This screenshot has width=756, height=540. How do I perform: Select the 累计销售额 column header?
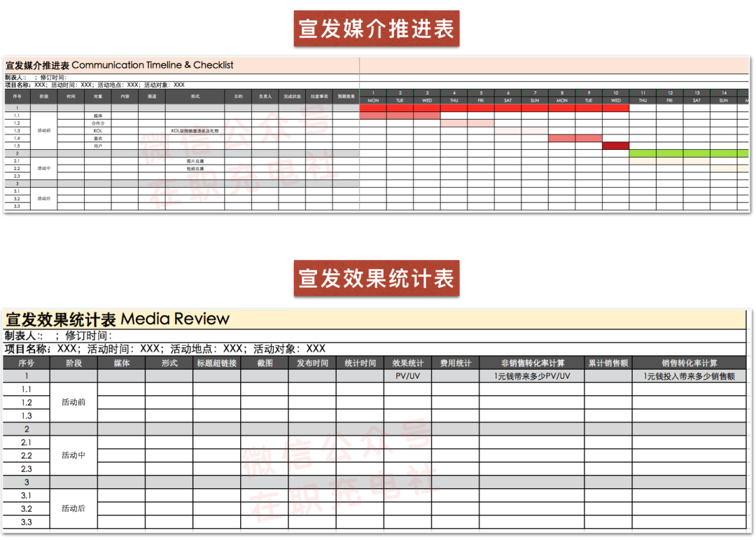click(x=608, y=363)
